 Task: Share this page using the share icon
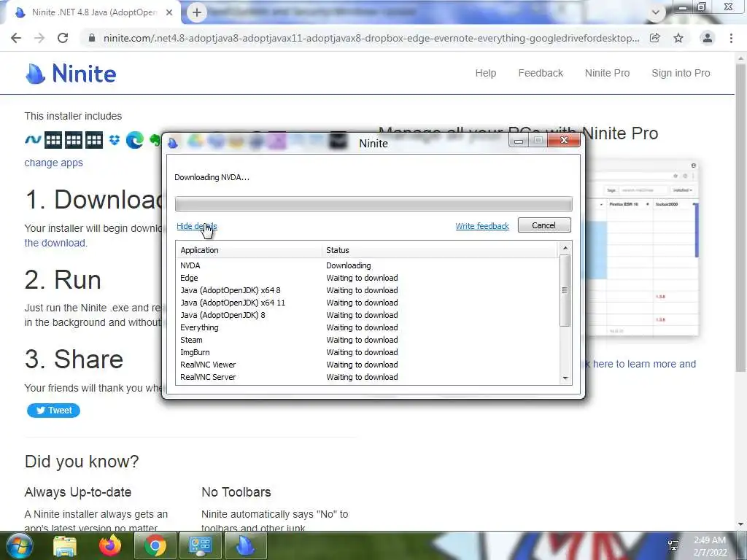coord(655,38)
